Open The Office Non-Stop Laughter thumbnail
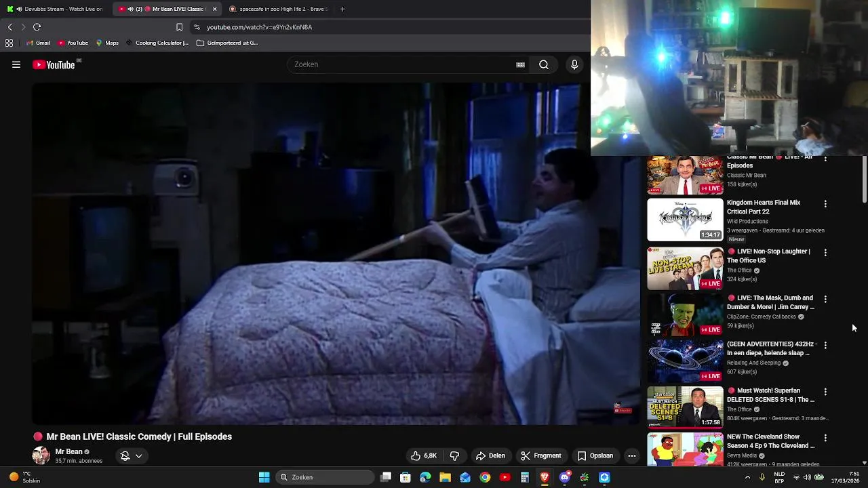This screenshot has height=488, width=868. coord(685,268)
